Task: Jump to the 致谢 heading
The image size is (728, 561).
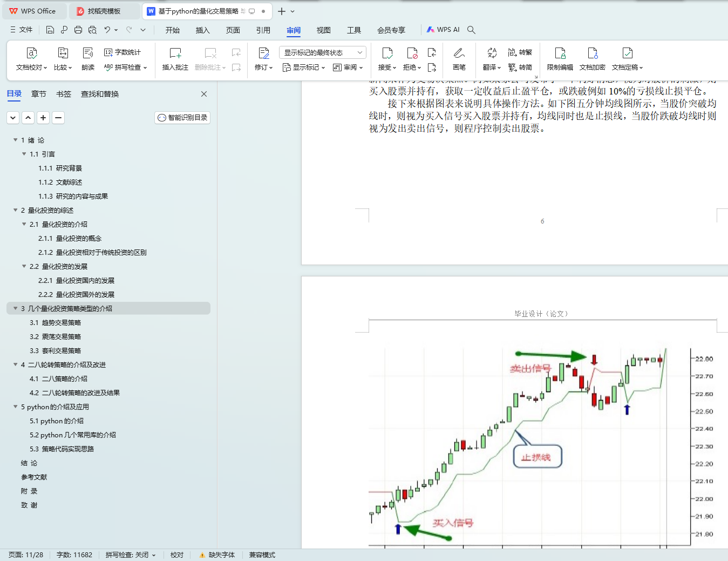Action: coord(29,505)
